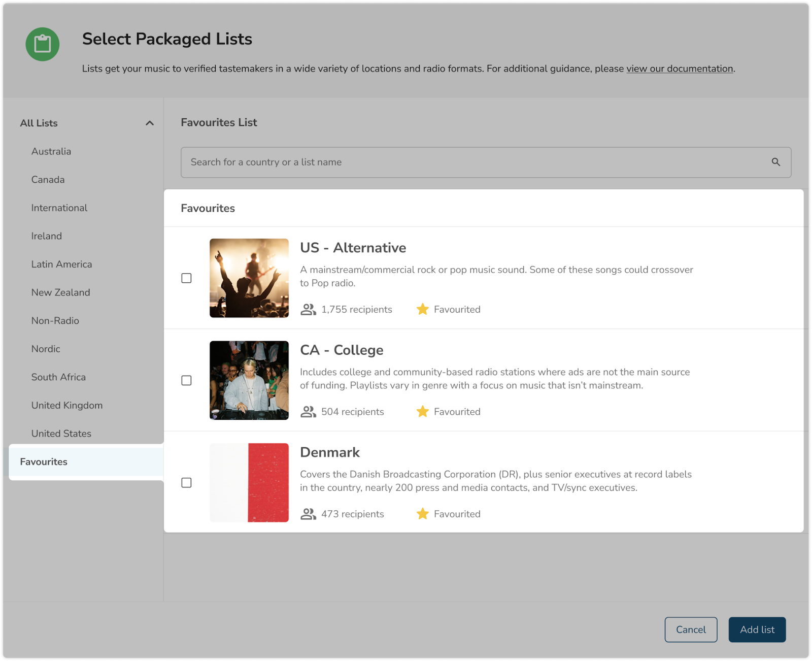Collapse the All Lists section chevron

click(149, 123)
